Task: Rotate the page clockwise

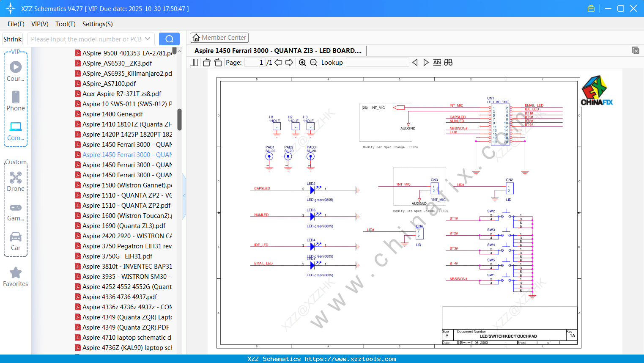Action: point(218,63)
